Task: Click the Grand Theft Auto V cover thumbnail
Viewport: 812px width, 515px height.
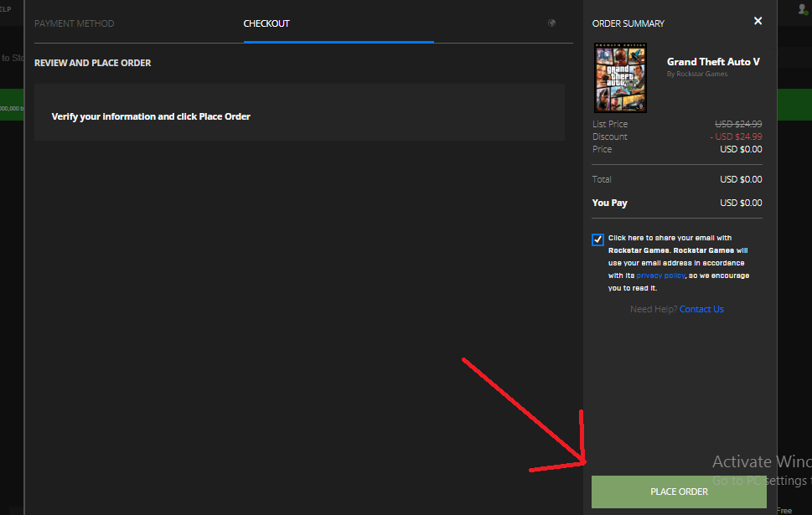Action: click(620, 78)
